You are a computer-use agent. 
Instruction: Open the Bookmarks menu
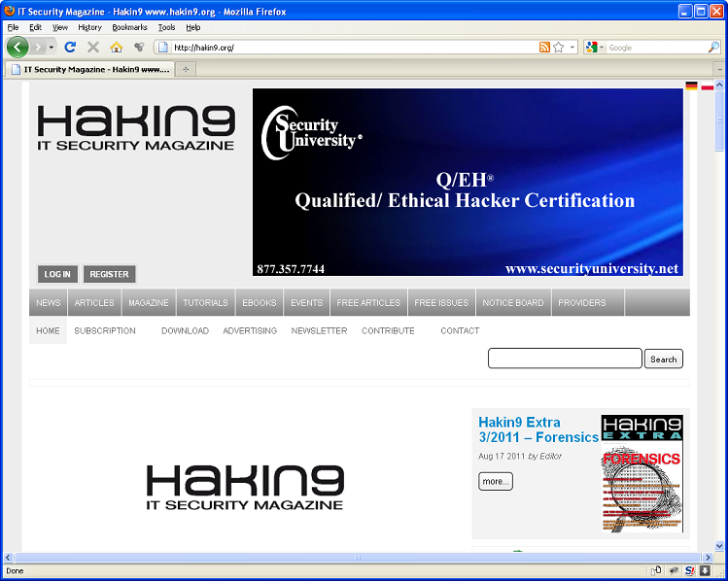[x=128, y=27]
